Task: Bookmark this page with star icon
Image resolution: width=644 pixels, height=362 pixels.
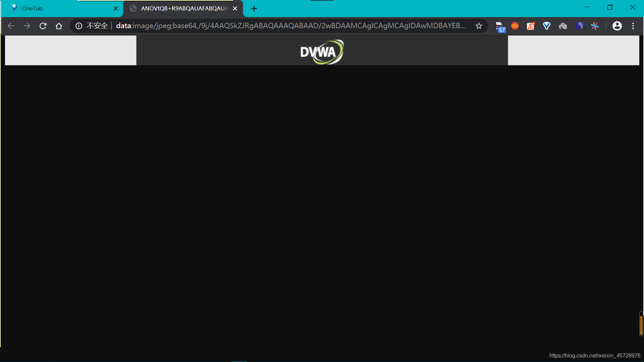Action: [x=479, y=26]
